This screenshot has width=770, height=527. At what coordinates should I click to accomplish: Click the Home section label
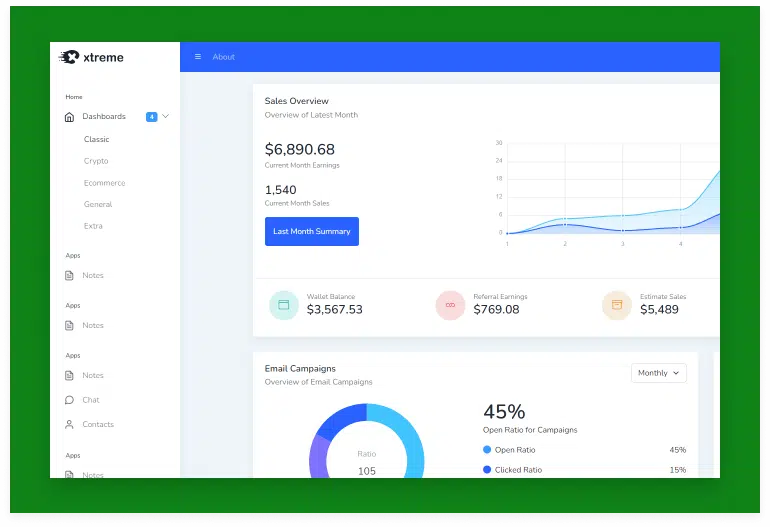pyautogui.click(x=74, y=97)
